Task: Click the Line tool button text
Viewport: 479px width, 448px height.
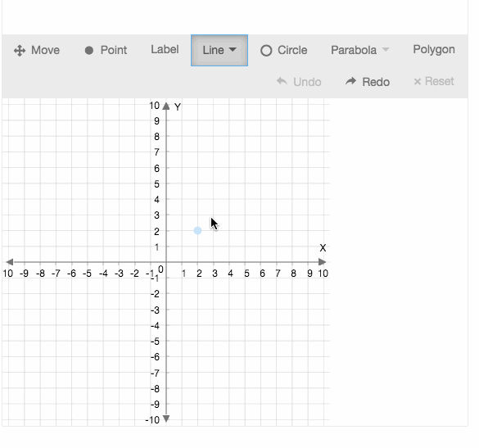Action: point(213,50)
